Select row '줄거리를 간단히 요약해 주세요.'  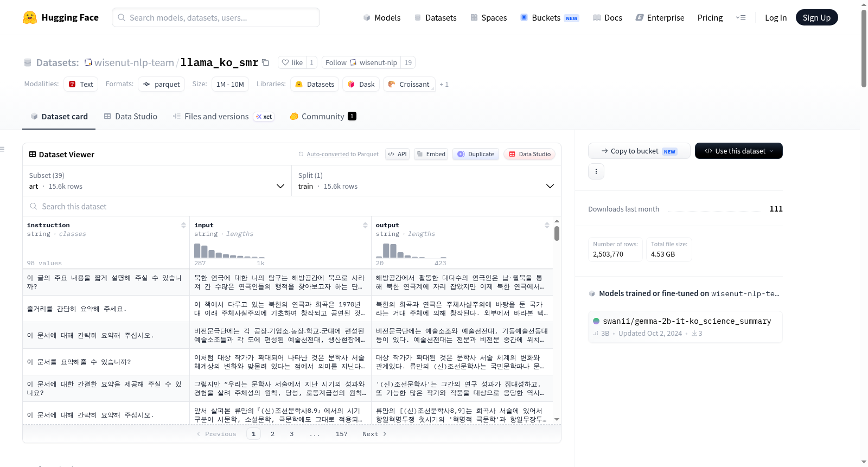click(x=288, y=309)
